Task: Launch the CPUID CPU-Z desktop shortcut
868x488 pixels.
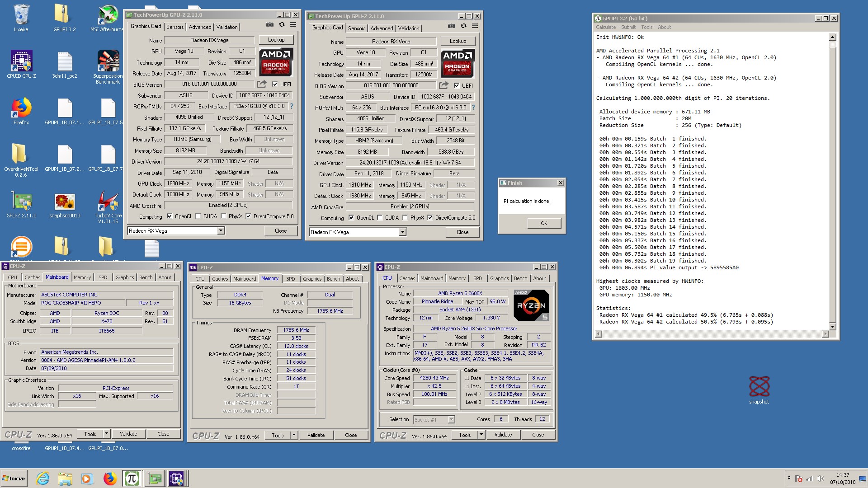Action: pyautogui.click(x=21, y=64)
